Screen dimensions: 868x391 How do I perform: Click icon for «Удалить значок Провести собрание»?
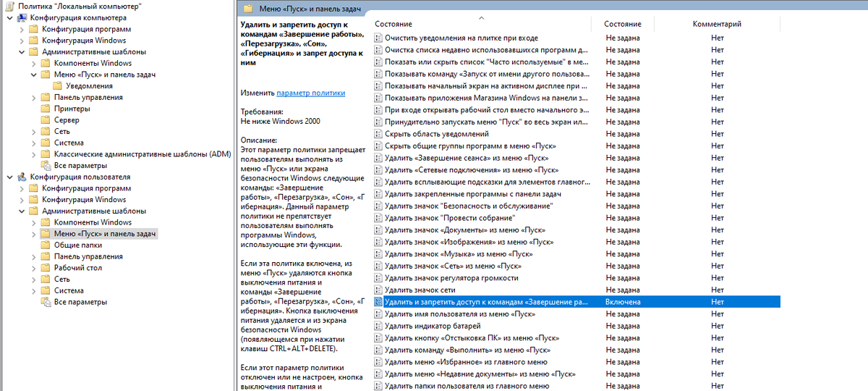(378, 218)
